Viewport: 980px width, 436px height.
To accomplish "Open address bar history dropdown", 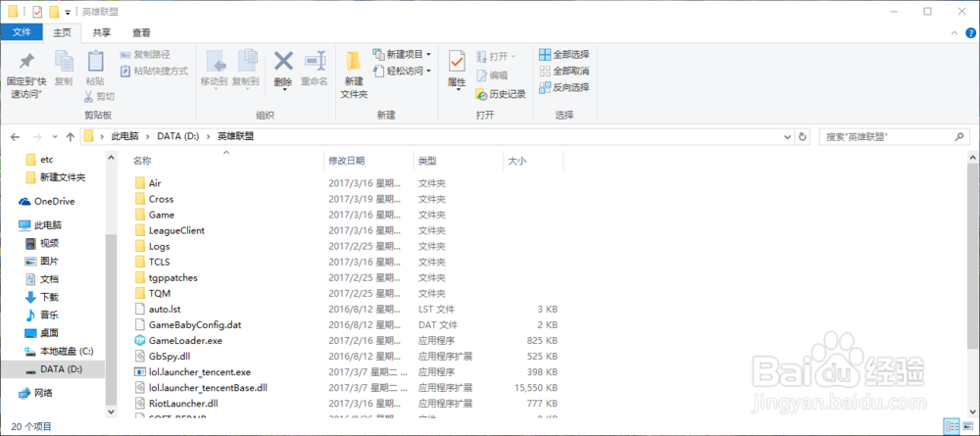I will 788,136.
